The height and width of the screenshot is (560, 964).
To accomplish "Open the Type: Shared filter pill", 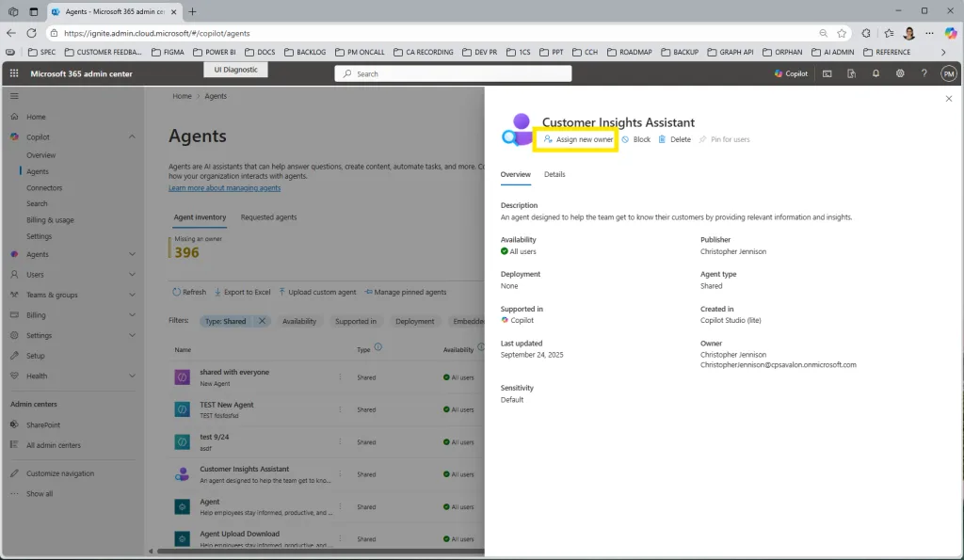I will pyautogui.click(x=226, y=321).
